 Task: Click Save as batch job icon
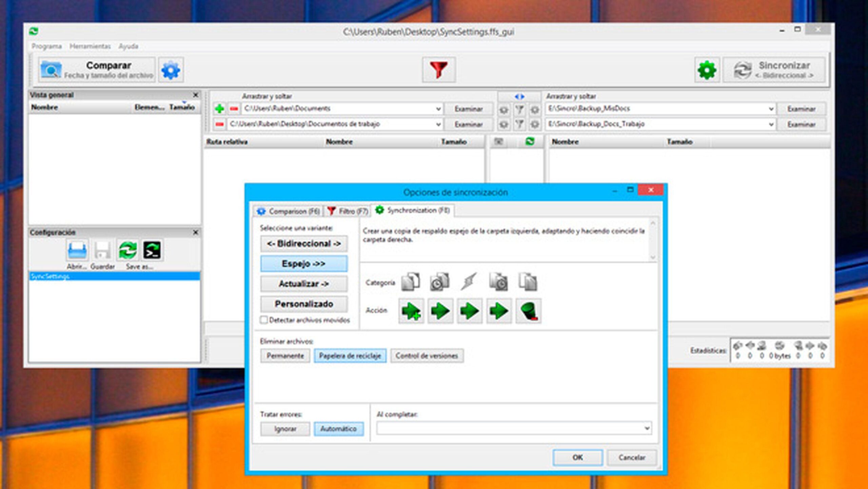pos(152,250)
